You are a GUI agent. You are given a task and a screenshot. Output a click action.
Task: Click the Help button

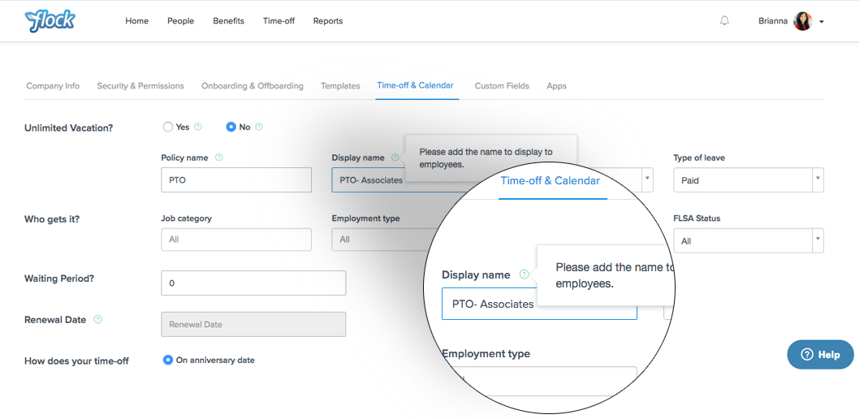click(820, 354)
